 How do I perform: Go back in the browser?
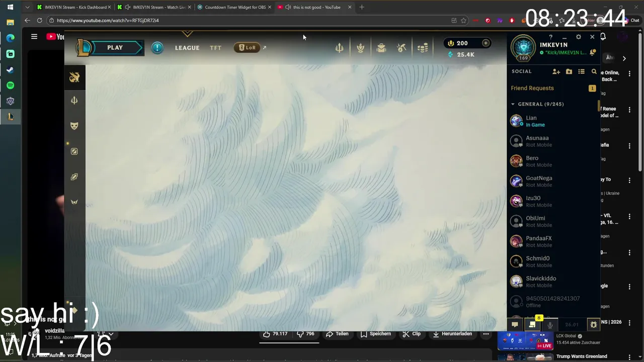click(27, 21)
